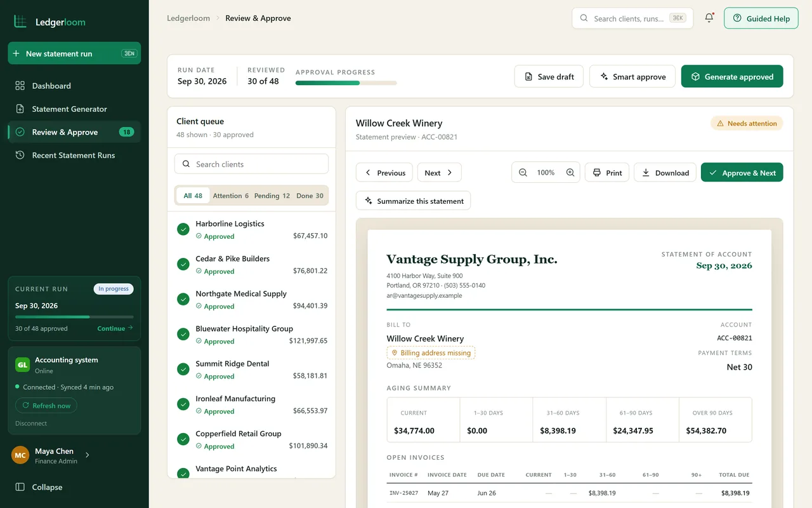Click the green check circle for Summit Ridge Dental
Viewport: 812px width, 508px height.
pyautogui.click(x=183, y=369)
